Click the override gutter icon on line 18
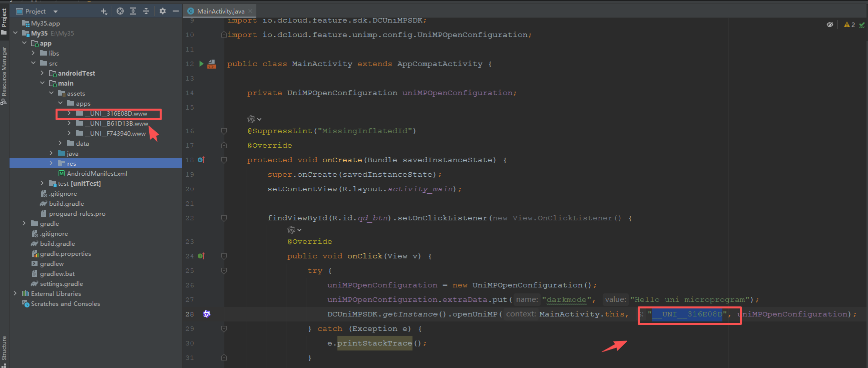 tap(201, 160)
